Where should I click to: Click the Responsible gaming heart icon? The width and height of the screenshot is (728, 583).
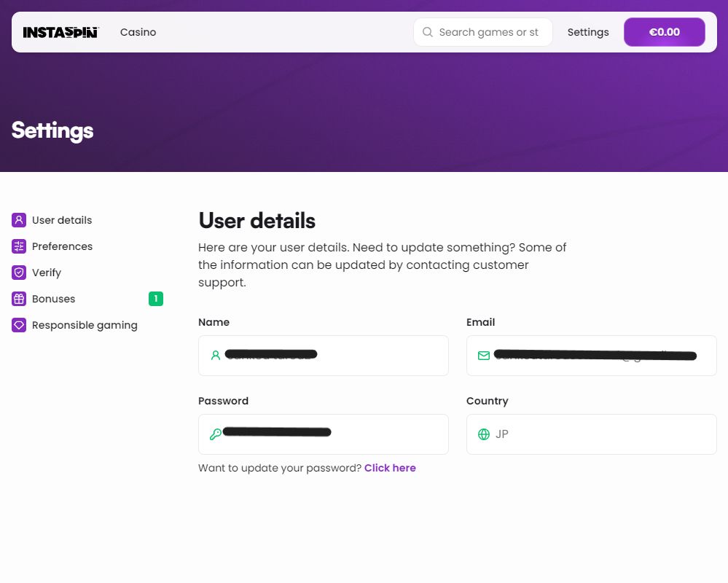pyautogui.click(x=19, y=325)
